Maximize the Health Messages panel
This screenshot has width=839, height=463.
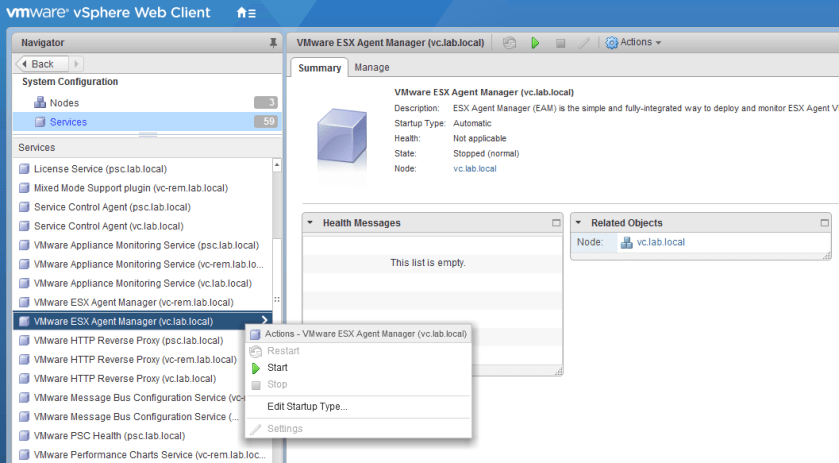coord(556,223)
